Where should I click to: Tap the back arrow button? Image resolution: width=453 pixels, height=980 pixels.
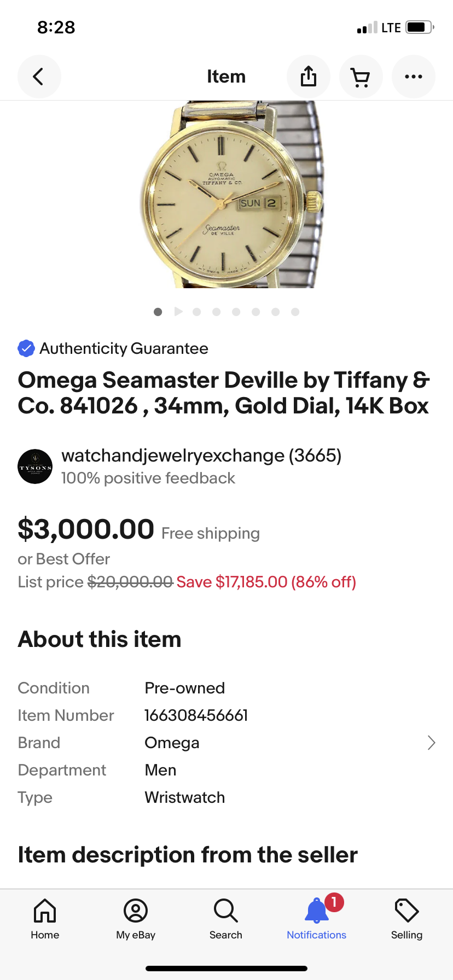click(39, 77)
